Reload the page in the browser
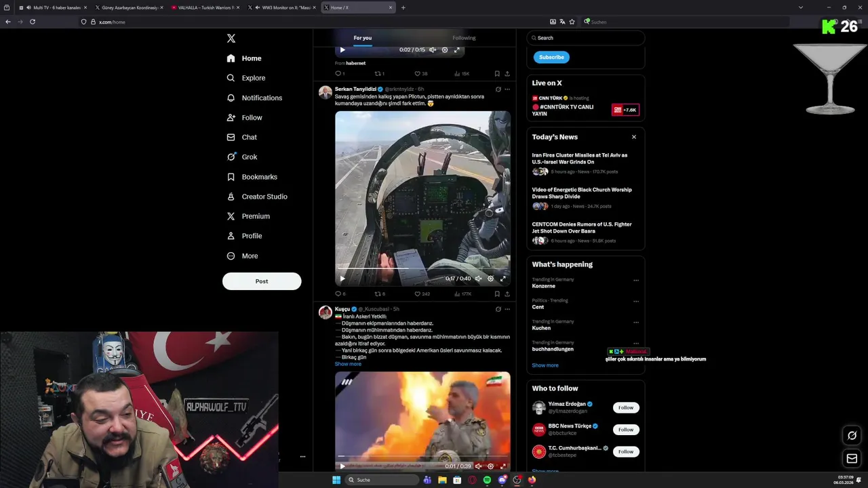 coord(32,22)
